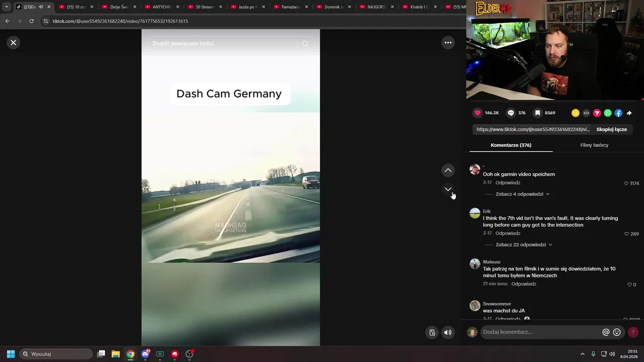The width and height of the screenshot is (644, 362).
Task: Reply to Mateusz's comment
Action: 524,284
